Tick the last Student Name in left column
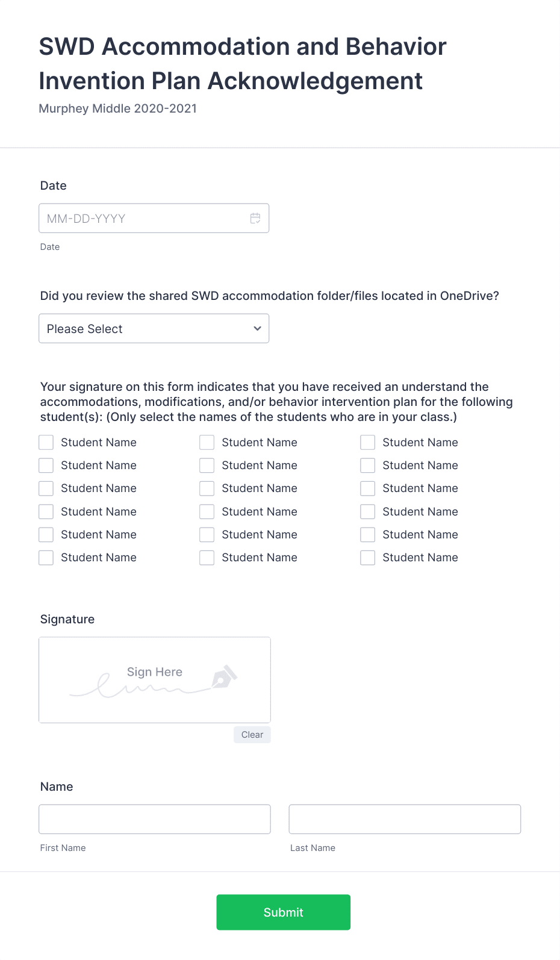Screen dimensions: 560x960 click(46, 558)
